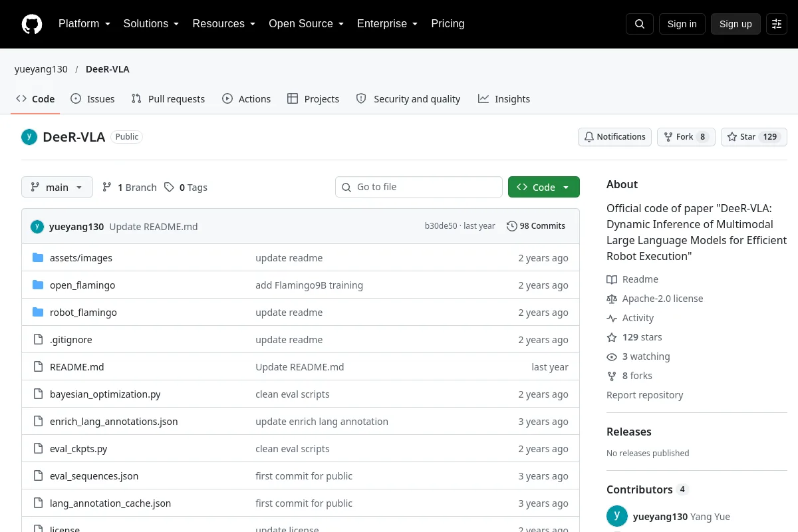Open the Report repository link
The height and width of the screenshot is (532, 798).
[645, 395]
